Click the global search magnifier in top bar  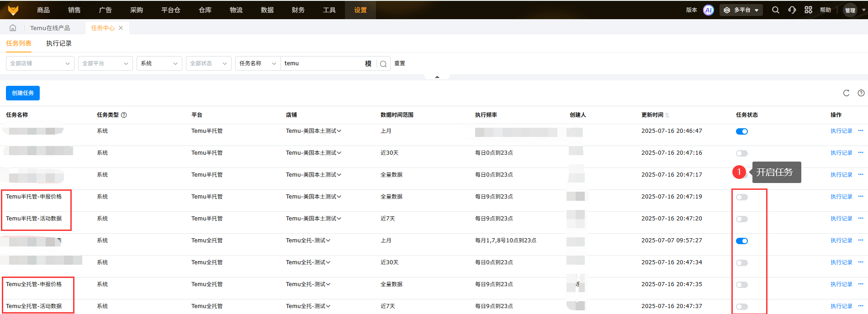click(x=775, y=10)
